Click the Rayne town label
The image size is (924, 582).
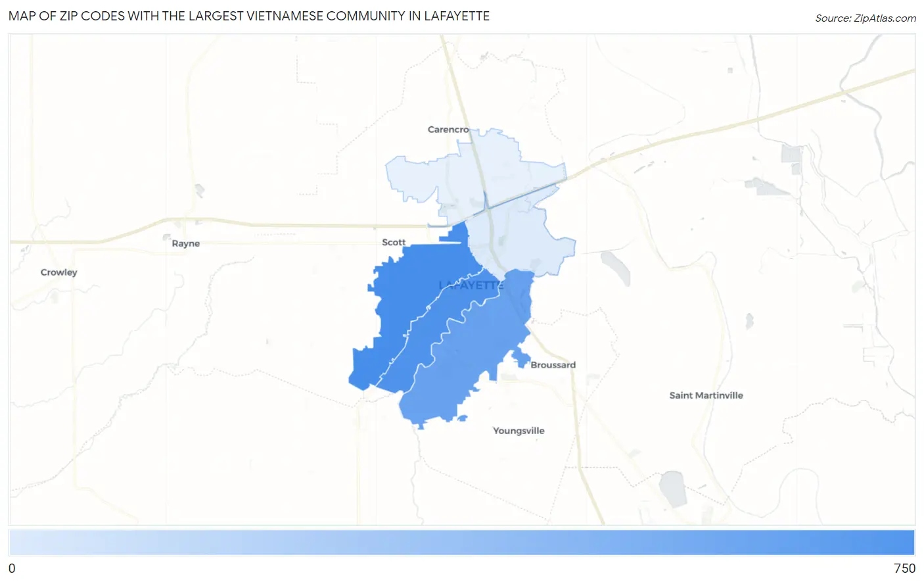(186, 243)
